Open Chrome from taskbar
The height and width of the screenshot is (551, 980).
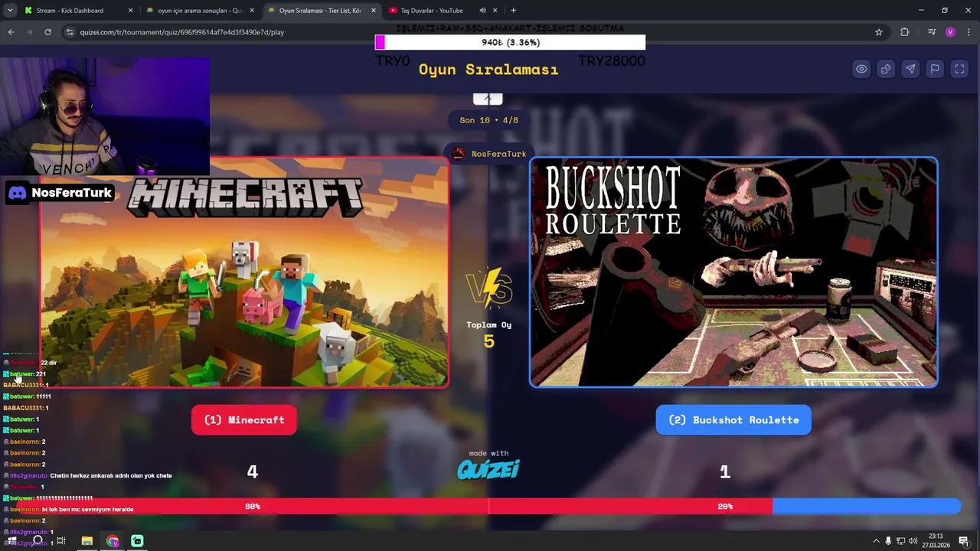pyautogui.click(x=113, y=541)
